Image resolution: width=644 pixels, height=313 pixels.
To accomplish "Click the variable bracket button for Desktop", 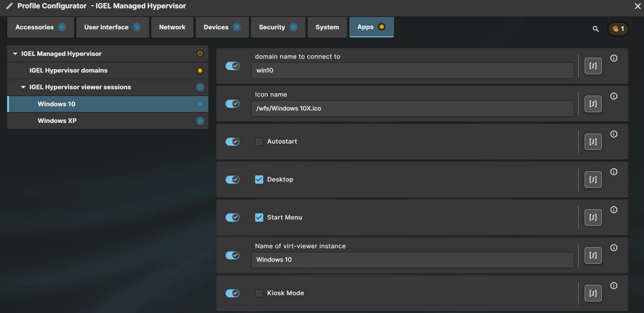I will coord(593,180).
